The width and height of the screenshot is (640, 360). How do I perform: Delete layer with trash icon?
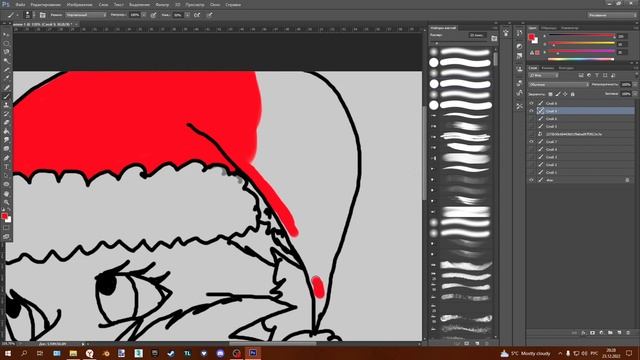(x=628, y=333)
